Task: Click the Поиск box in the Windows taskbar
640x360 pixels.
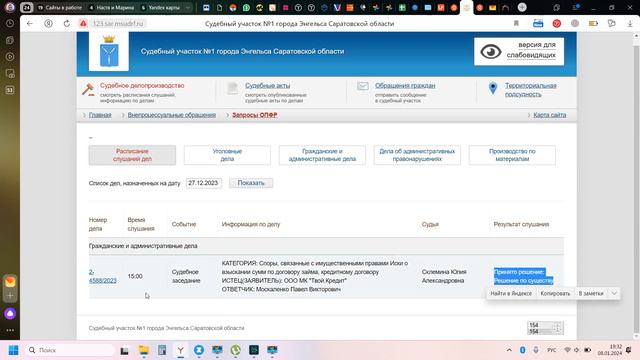Action: click(x=70, y=350)
